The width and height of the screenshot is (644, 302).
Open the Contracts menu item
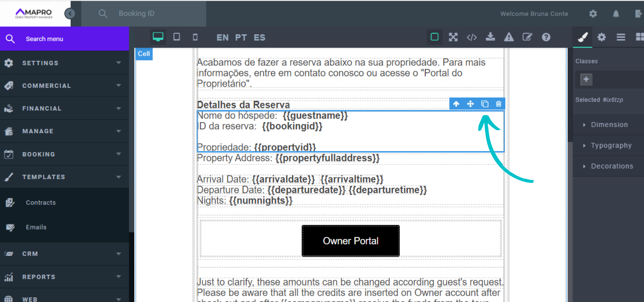[x=41, y=203]
